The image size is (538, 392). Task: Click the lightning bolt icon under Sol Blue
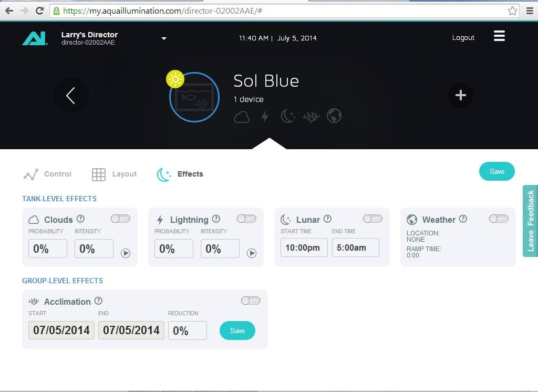tap(265, 116)
